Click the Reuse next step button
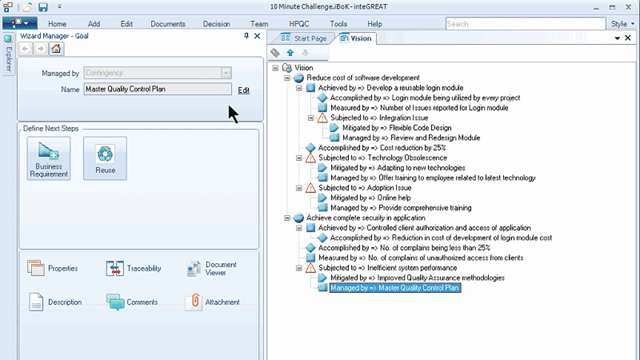This screenshot has width=640, height=360. pos(105,158)
